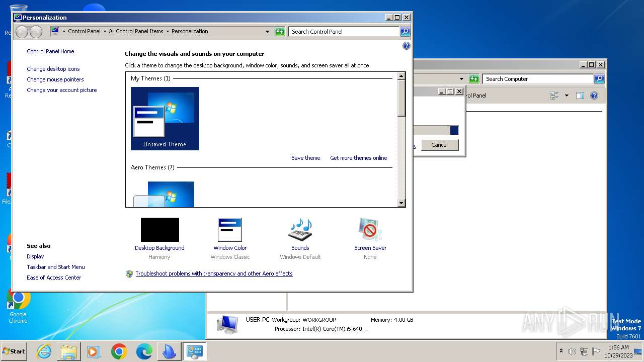Viewport: 644px width, 362px height.
Task: Open help in the Personalization window
Action: (407, 46)
